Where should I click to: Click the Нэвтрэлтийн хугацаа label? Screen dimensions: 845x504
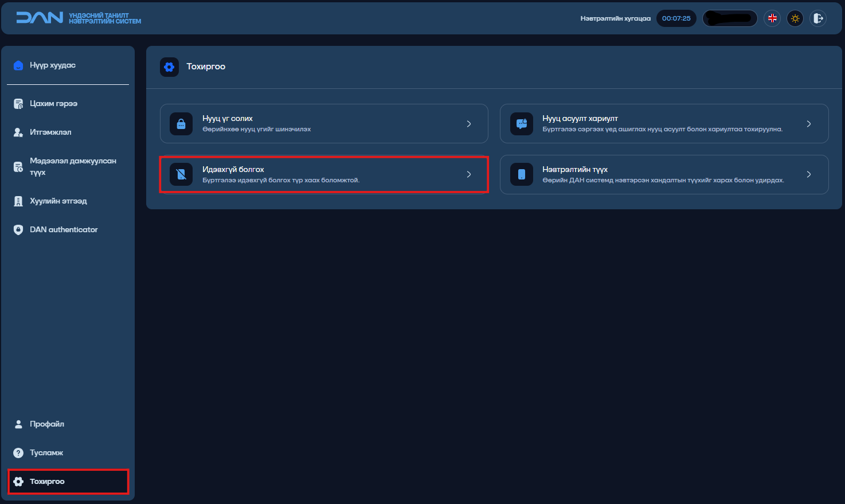pyautogui.click(x=616, y=19)
